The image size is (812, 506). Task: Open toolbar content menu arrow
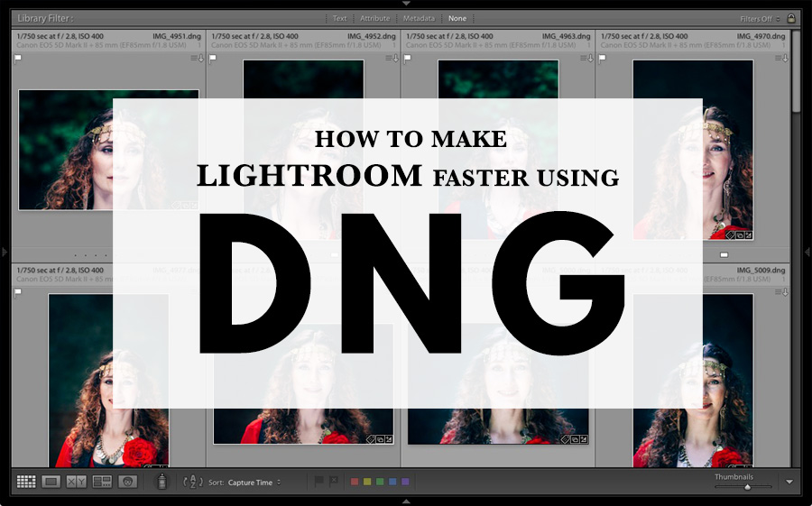789,482
